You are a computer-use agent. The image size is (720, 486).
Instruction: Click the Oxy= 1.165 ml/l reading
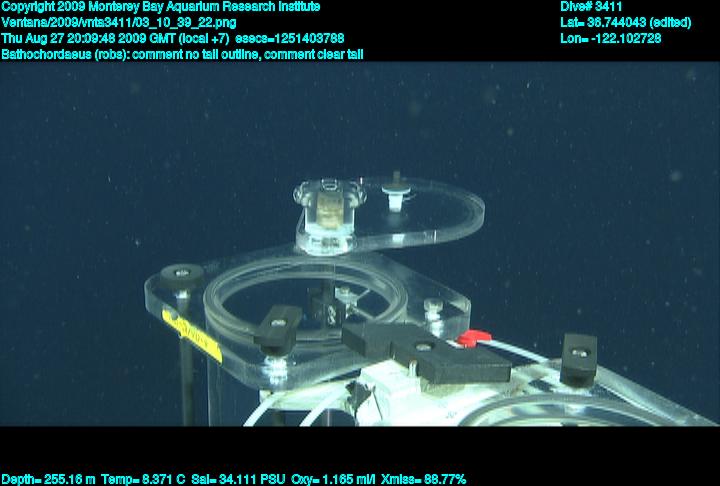click(x=333, y=480)
